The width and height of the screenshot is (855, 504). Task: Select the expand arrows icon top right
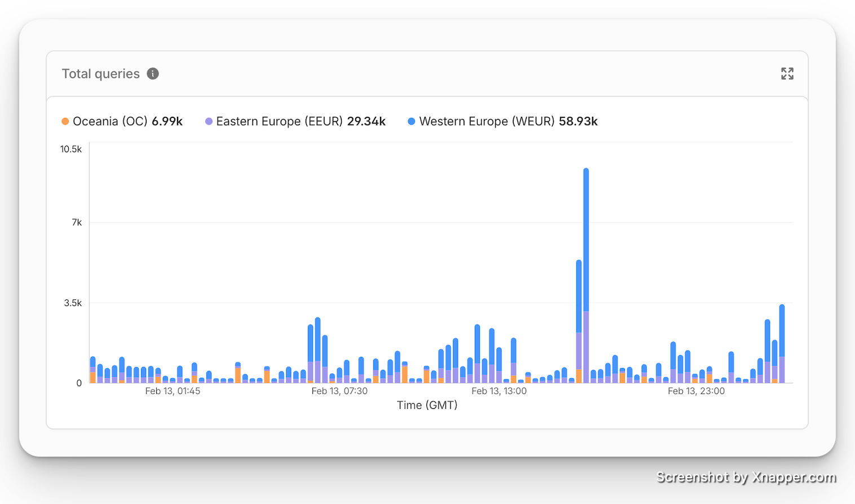coord(787,73)
